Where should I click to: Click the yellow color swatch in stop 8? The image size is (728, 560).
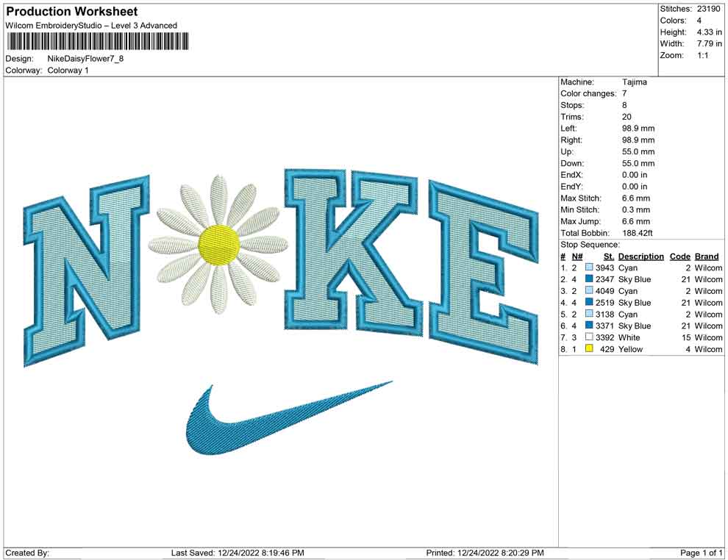[x=589, y=349]
